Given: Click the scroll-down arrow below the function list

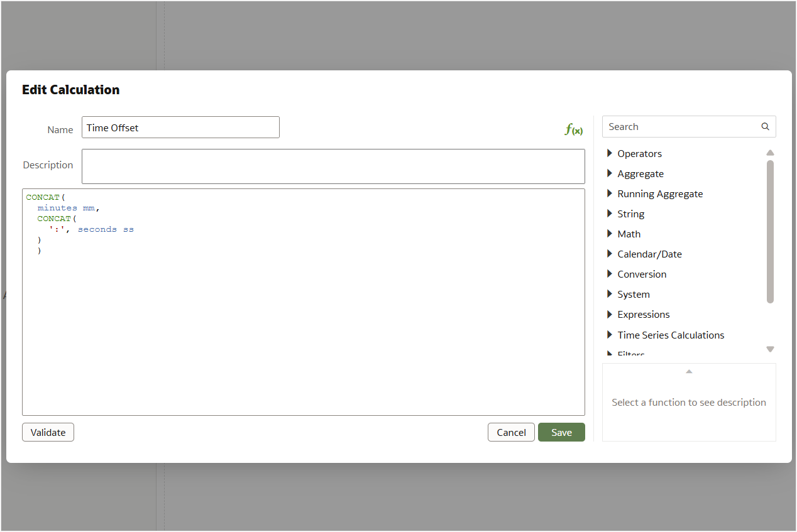Looking at the screenshot, I should click(770, 349).
